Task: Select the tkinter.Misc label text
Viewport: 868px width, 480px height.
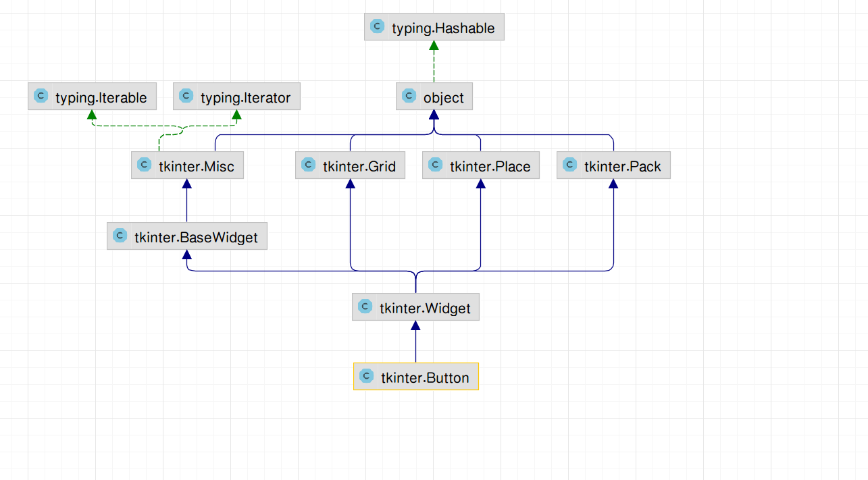Action: [197, 166]
